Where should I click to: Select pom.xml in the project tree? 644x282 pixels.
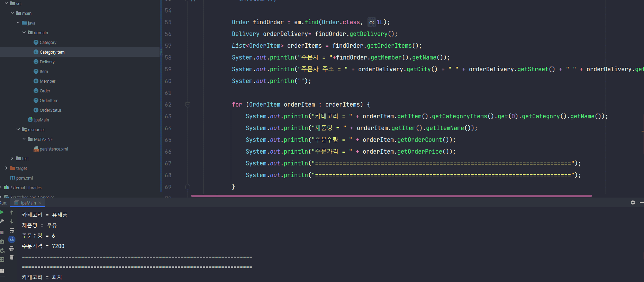tap(25, 178)
